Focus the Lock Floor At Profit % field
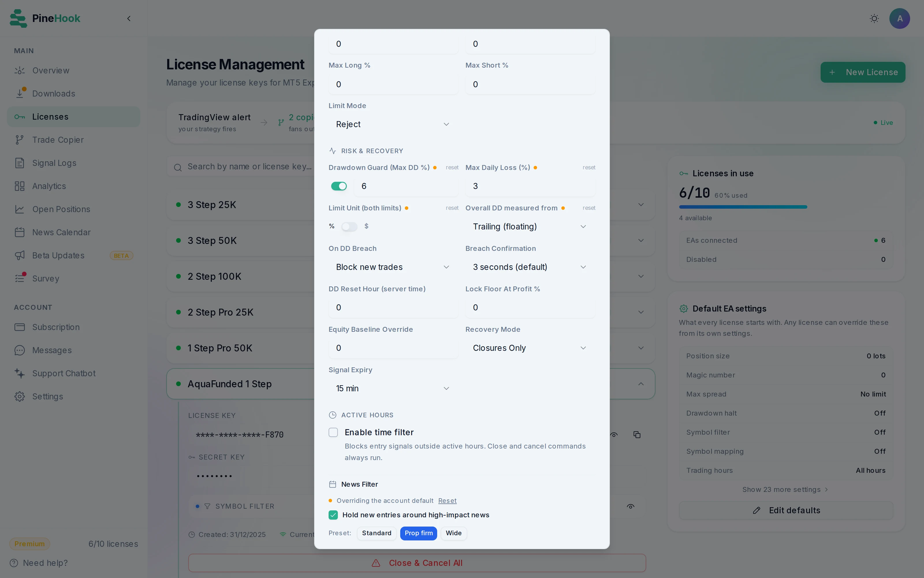Viewport: 924px width, 578px height. pos(530,308)
